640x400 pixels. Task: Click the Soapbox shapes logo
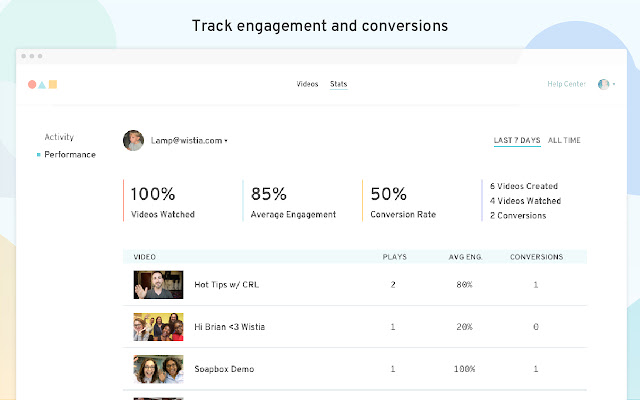click(43, 84)
